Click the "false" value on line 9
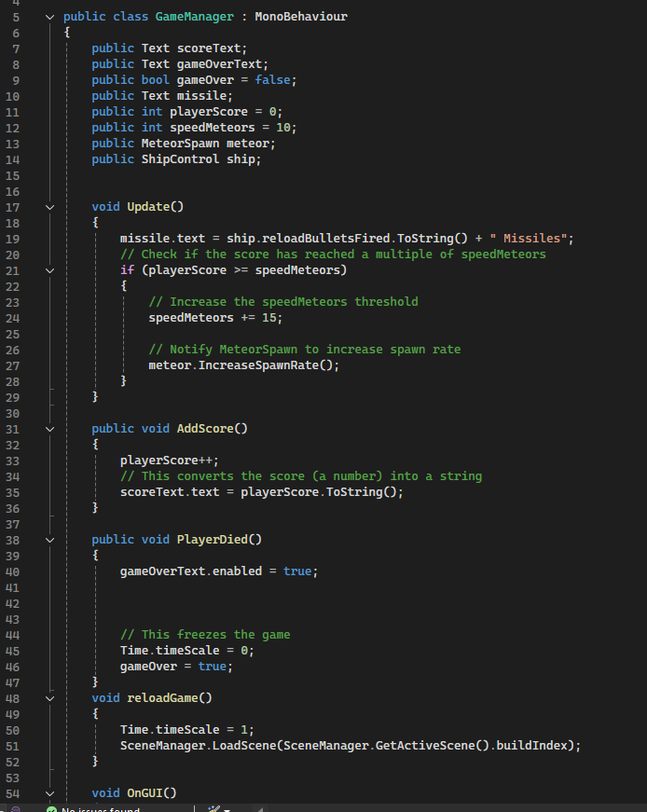This screenshot has height=812, width=647. pos(272,80)
